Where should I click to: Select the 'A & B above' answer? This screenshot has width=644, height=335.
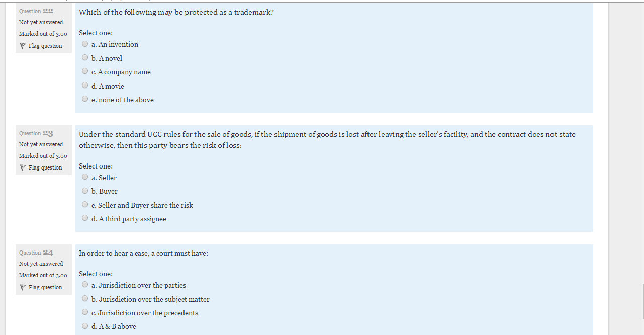pyautogui.click(x=85, y=326)
